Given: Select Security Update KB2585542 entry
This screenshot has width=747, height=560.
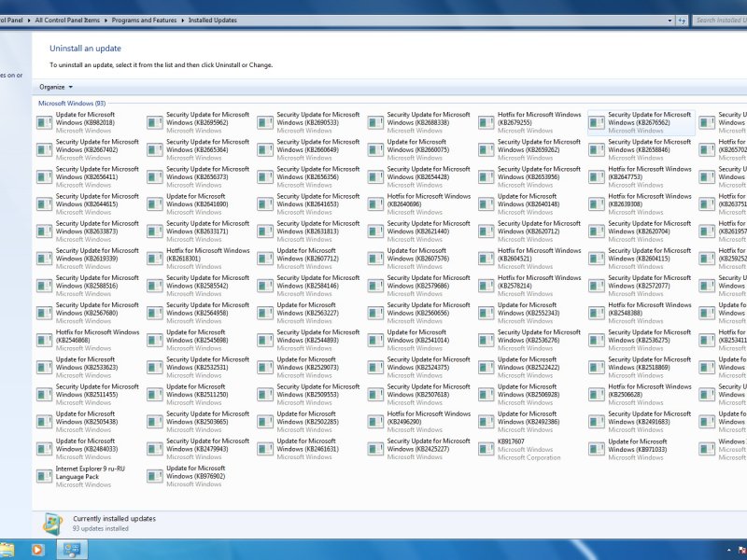Looking at the screenshot, I should click(x=200, y=286).
